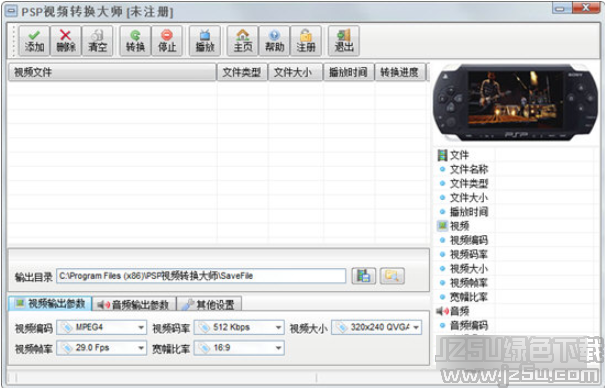
Task: Click the 播放时间 column header
Action: click(348, 72)
